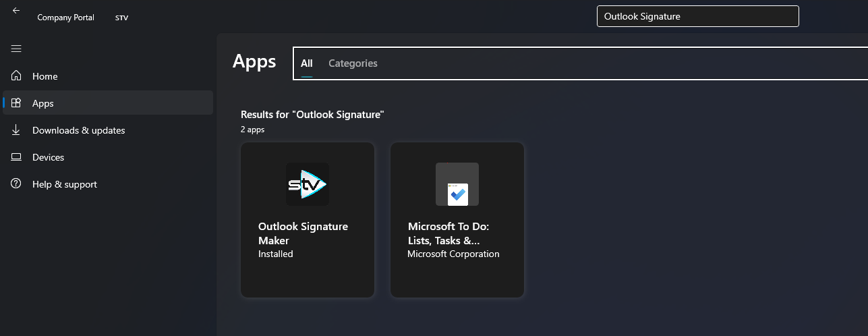Click the Microsoft To Do checkmark icon

[457, 184]
